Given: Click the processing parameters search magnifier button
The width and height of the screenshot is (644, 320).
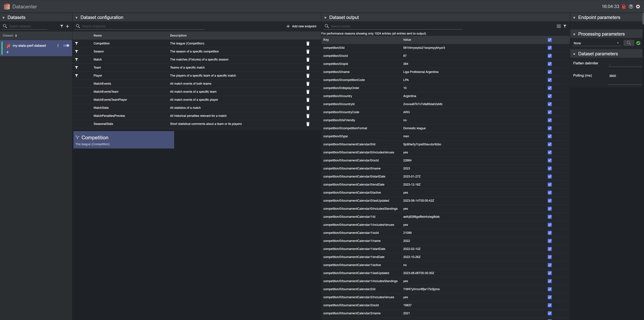Looking at the screenshot, I should click(x=629, y=43).
